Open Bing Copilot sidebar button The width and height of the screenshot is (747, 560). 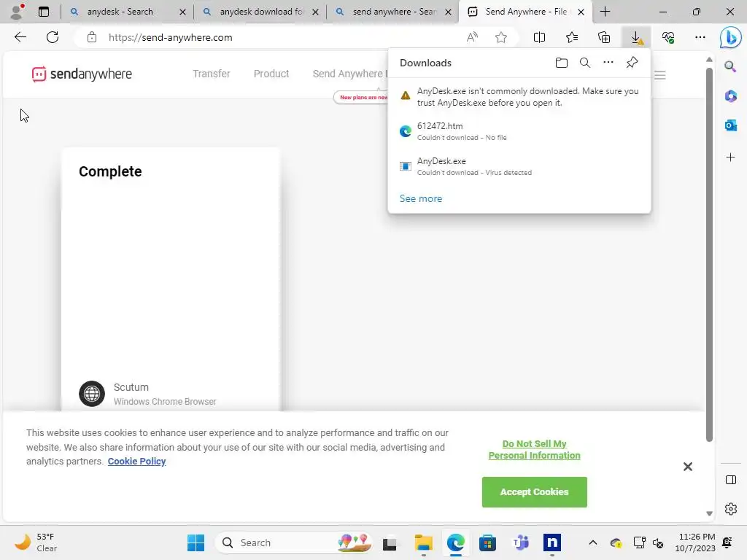(730, 37)
